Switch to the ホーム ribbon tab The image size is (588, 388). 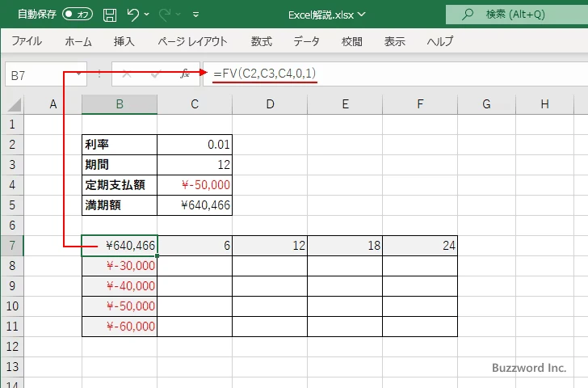point(78,41)
